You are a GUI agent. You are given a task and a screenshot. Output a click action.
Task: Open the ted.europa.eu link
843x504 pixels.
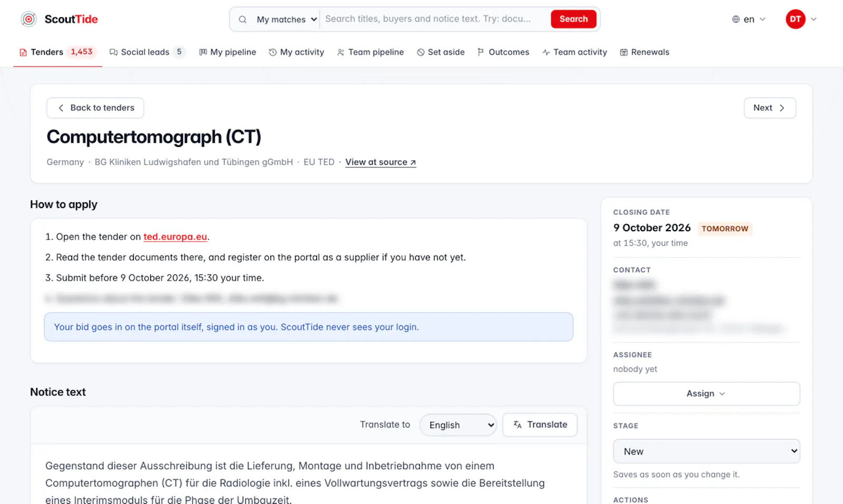(175, 237)
